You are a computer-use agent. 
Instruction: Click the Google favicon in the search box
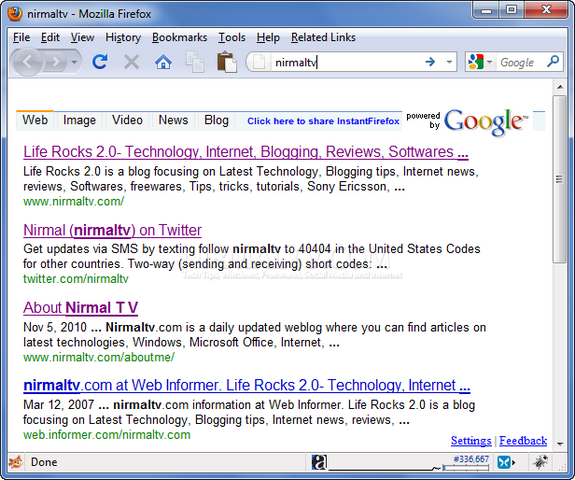[476, 62]
